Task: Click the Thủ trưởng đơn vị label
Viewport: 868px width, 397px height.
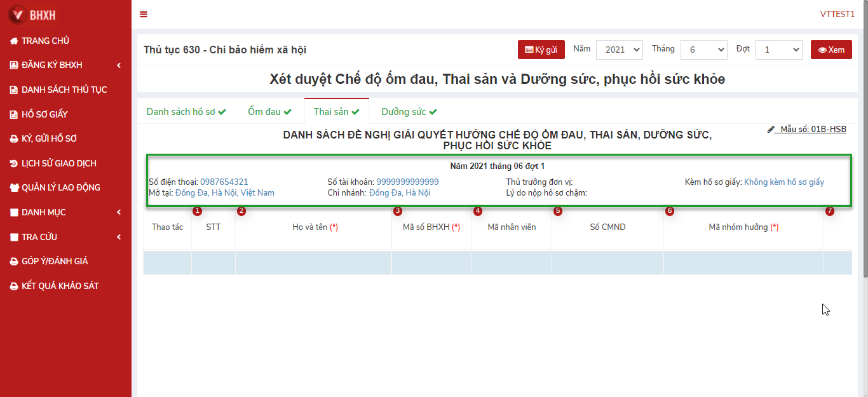Action: [x=539, y=182]
